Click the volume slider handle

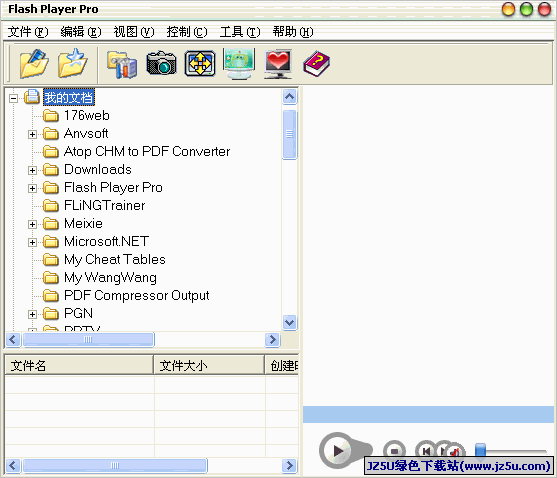(x=480, y=450)
